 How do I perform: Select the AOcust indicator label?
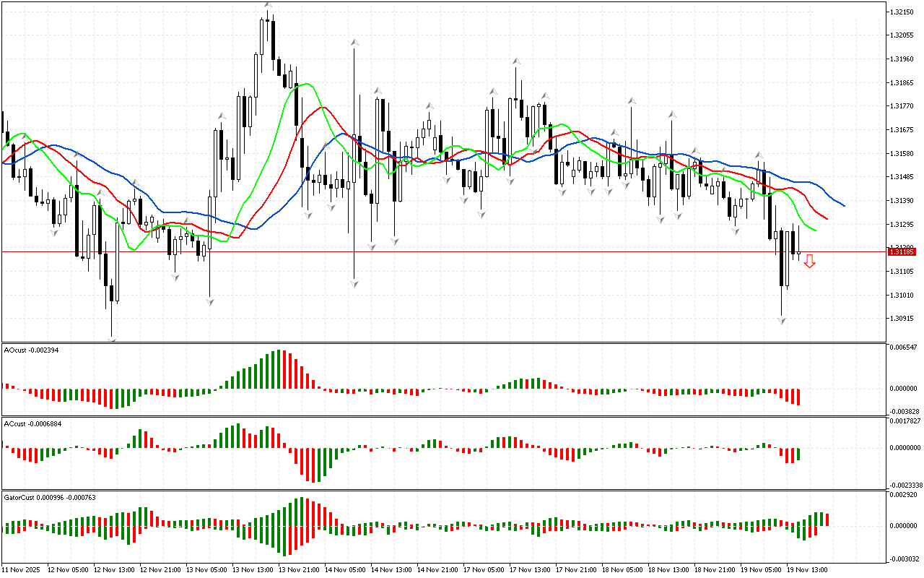[x=30, y=350]
